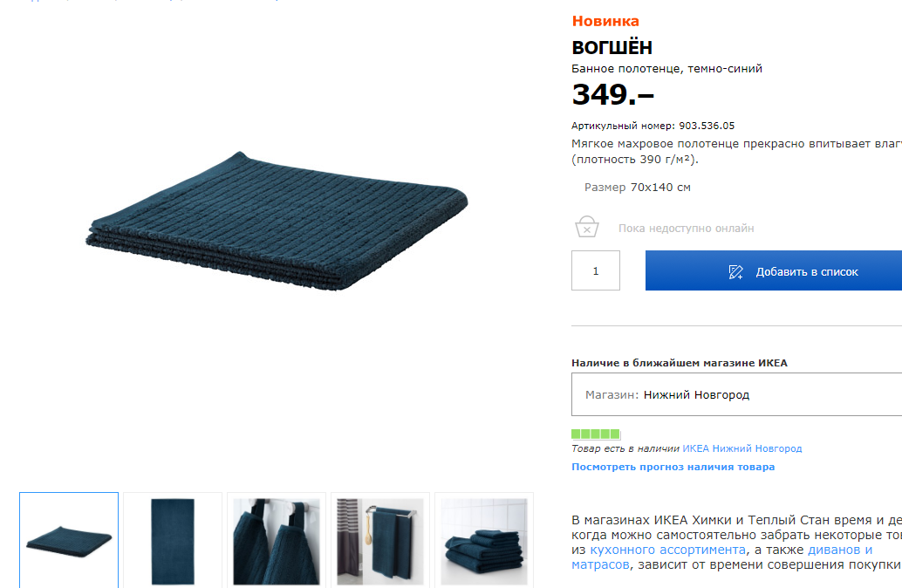
Task: Click the quantity input field showing 1
Action: coord(596,270)
